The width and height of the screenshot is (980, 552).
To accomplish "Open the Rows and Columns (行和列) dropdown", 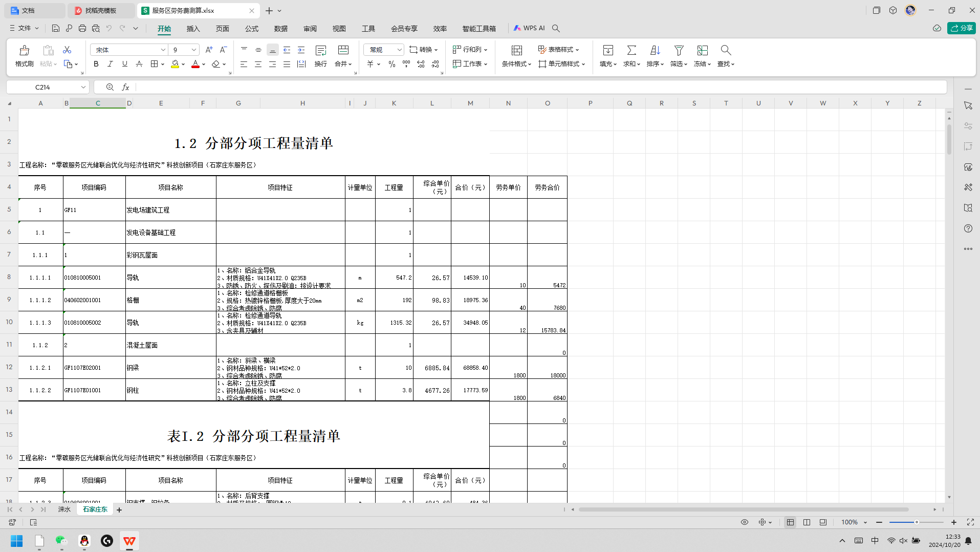I will tap(470, 50).
